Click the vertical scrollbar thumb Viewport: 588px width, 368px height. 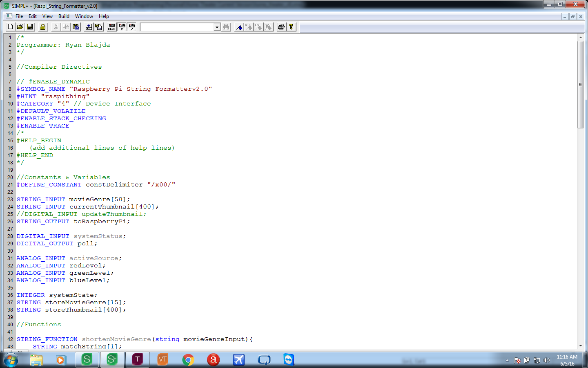(x=581, y=85)
